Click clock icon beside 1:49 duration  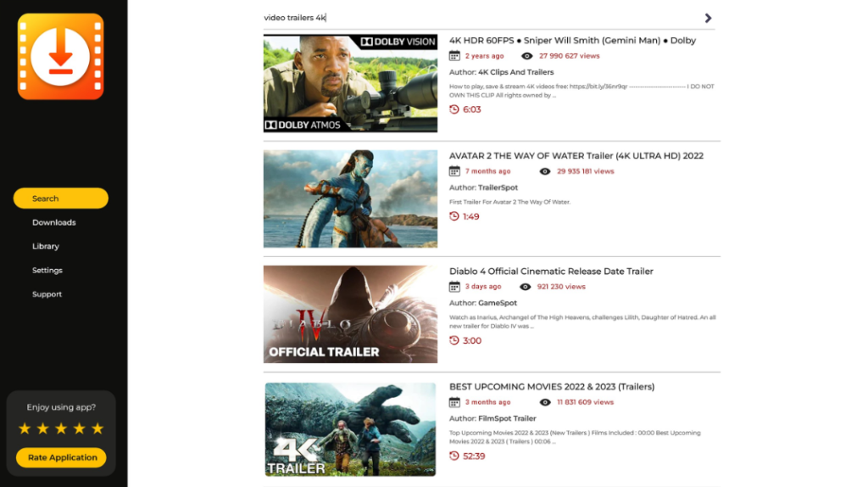pos(454,216)
